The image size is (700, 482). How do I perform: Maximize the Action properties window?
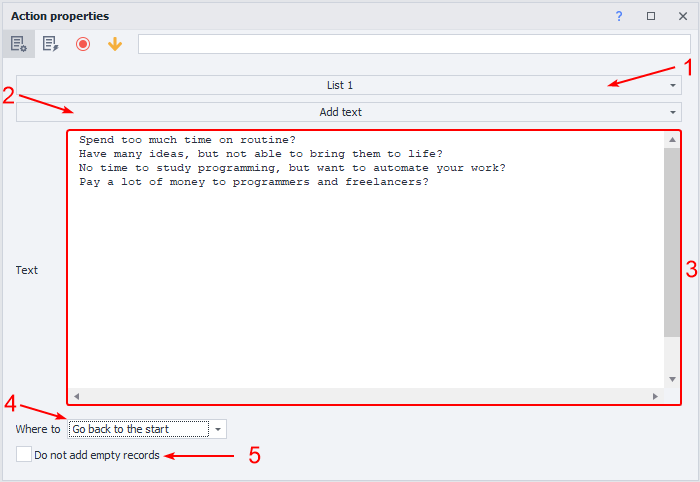click(x=650, y=16)
